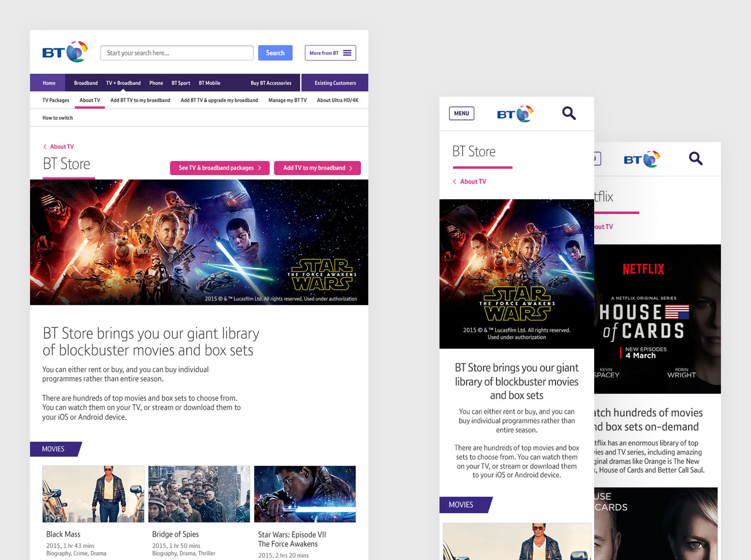
Task: Open 'Add BT TV to my broadband' tab
Action: 140,100
